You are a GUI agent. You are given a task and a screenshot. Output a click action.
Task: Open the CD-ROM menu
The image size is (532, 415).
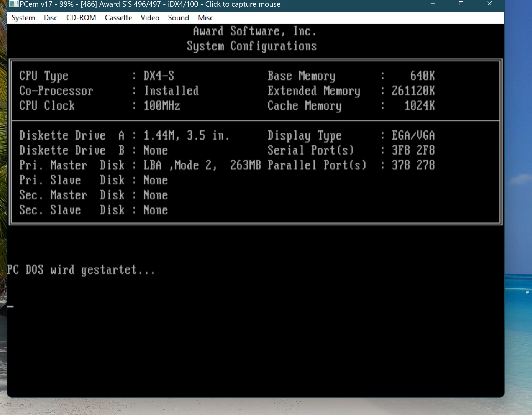81,18
